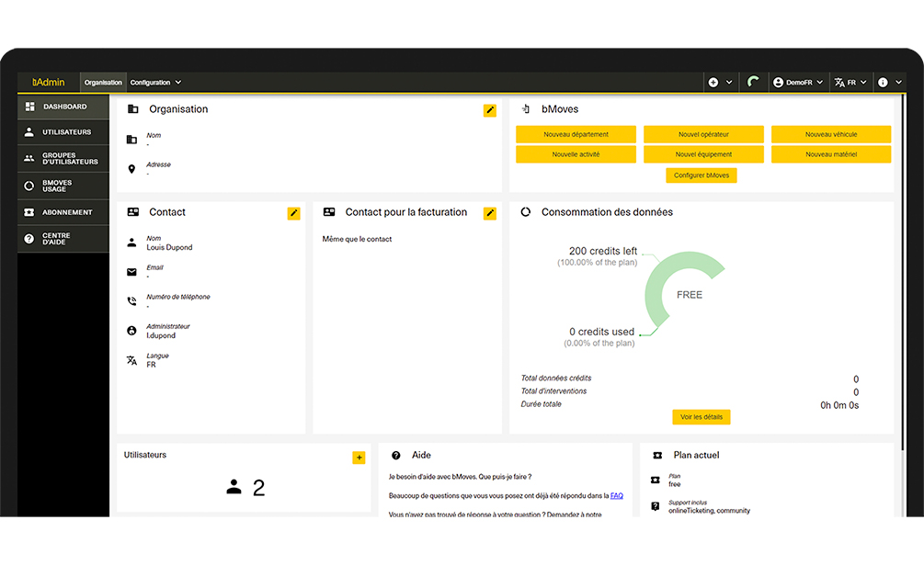Click the green loading status icon

click(753, 82)
